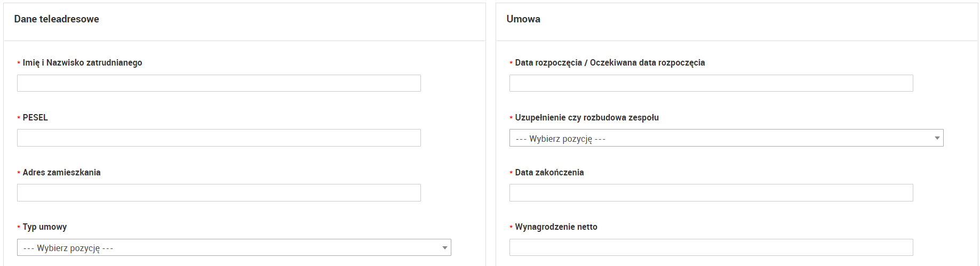Click the Uzupełnienie czy rozbudowa zespołu label
The width and height of the screenshot is (980, 266).
(x=586, y=118)
